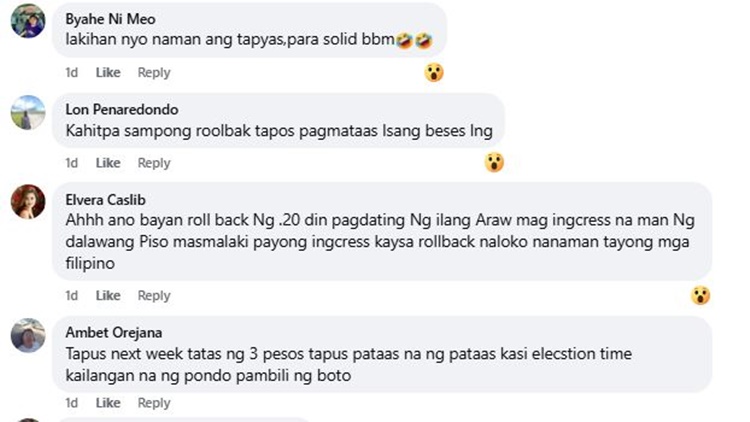Like Ambet Orejana's comment
750x422 pixels.
pos(108,403)
